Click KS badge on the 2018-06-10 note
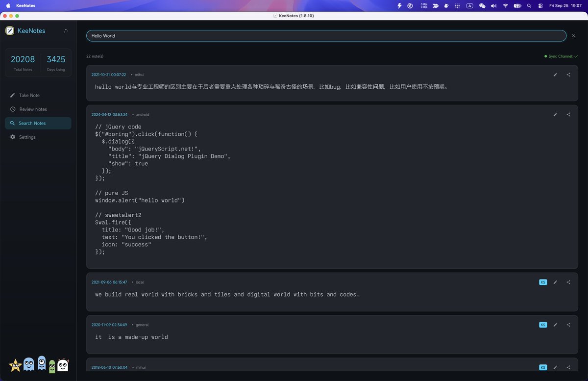The image size is (588, 381). tap(543, 367)
